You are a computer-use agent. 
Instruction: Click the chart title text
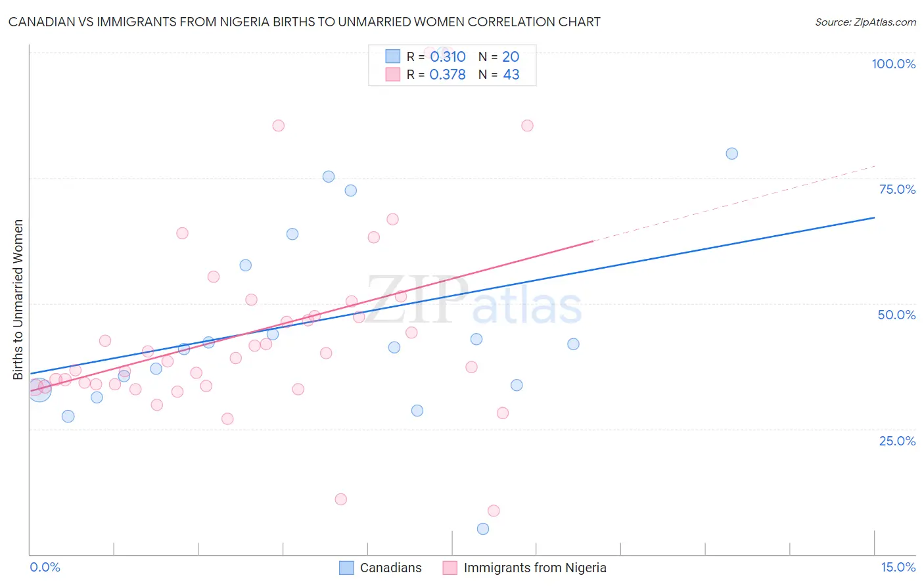pos(304,22)
